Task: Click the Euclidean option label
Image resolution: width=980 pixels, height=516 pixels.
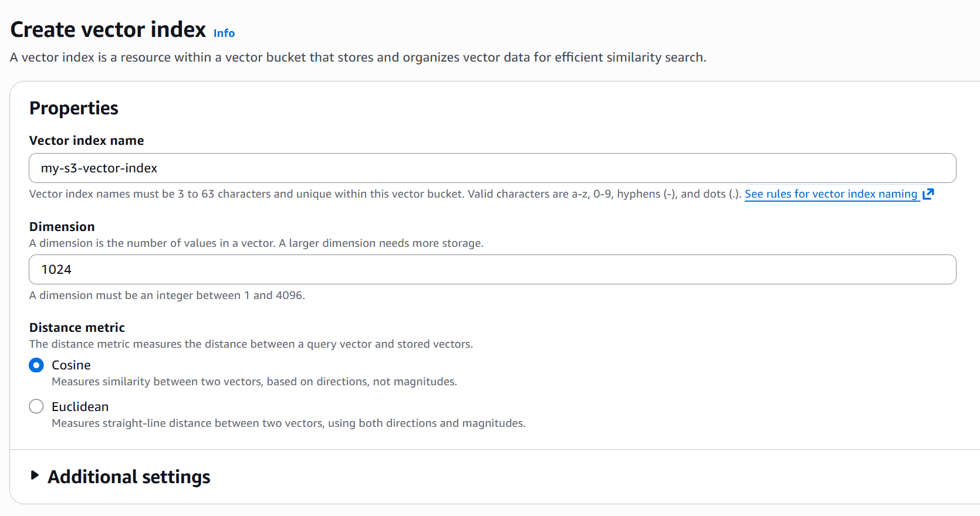Action: point(80,407)
